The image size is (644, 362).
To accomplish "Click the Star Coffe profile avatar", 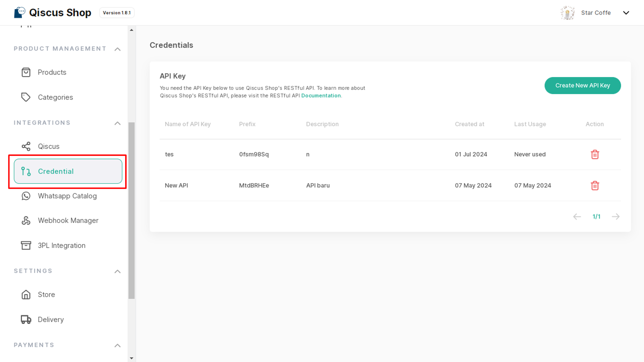I will coord(567,13).
